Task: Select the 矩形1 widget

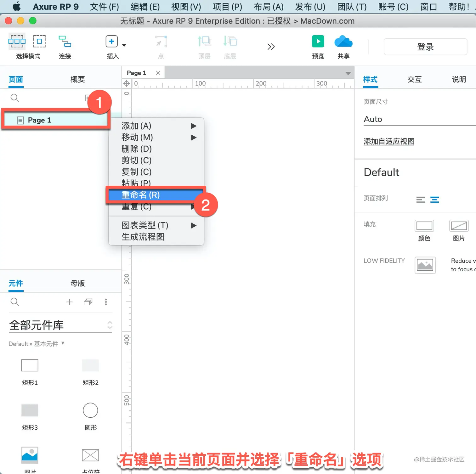Action: coord(30,372)
